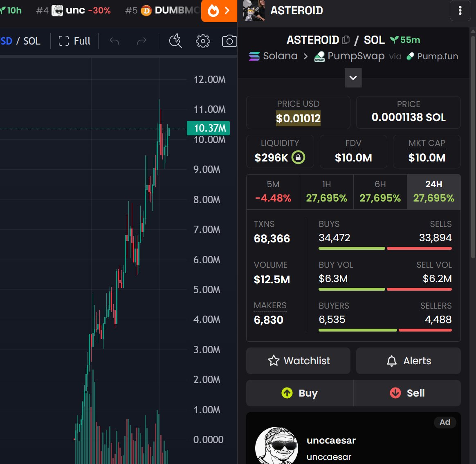Screen dimensions: 476x464
Task: Click the VOLUME $12.5M value
Action: [x=272, y=280]
